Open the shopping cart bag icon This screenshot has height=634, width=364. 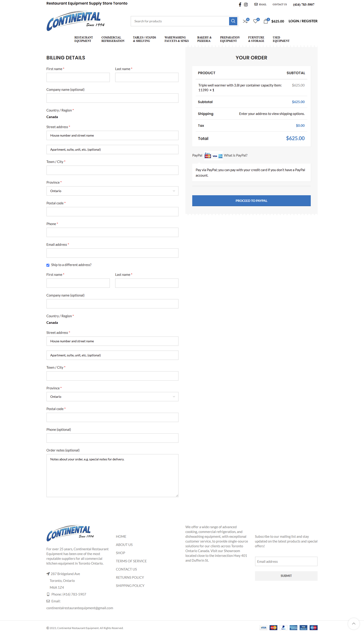pos(266,21)
